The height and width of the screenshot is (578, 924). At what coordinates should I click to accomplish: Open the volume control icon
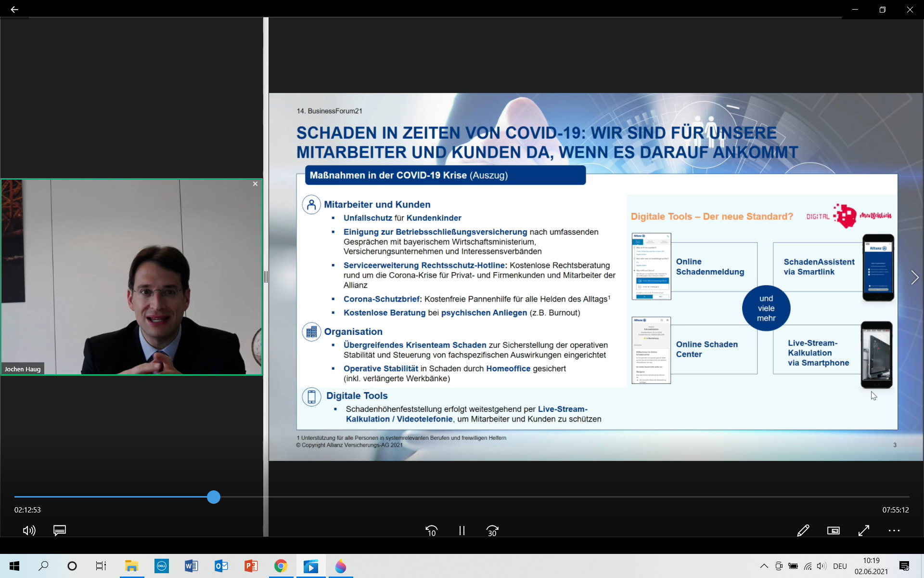point(29,530)
